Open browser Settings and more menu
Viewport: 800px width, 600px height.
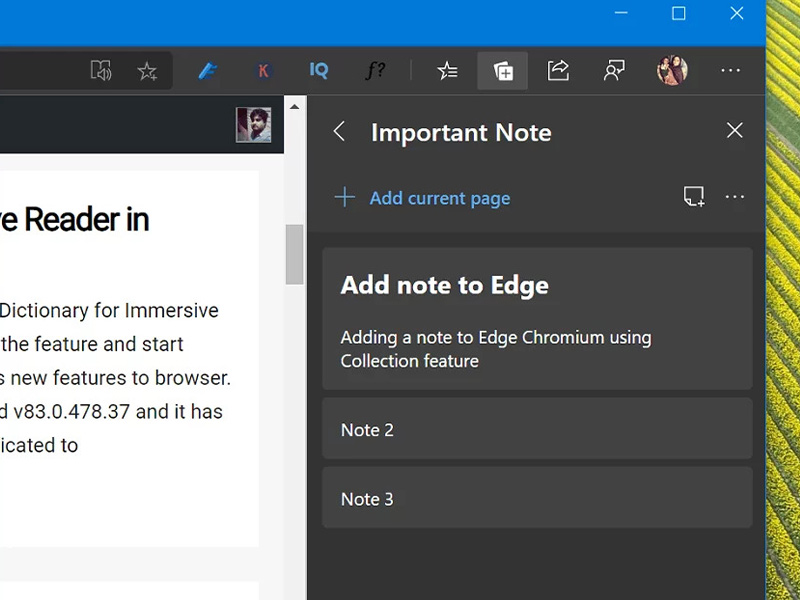click(x=731, y=70)
